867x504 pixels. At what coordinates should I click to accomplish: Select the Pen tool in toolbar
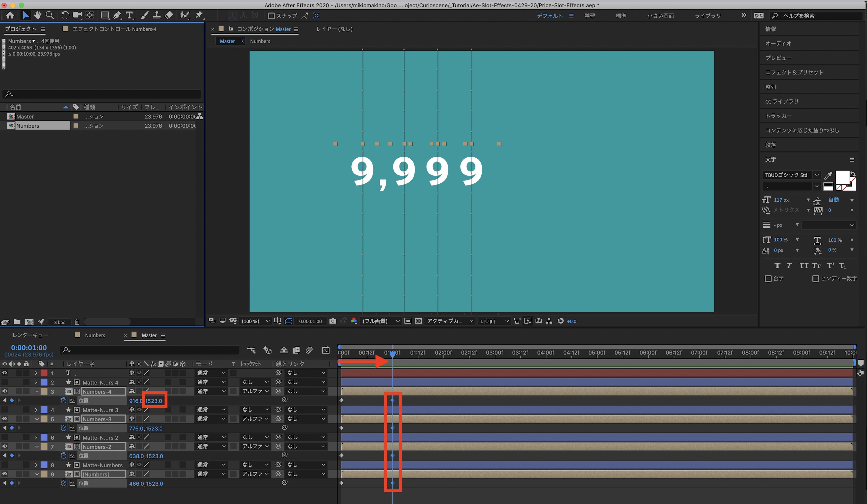[x=117, y=15]
